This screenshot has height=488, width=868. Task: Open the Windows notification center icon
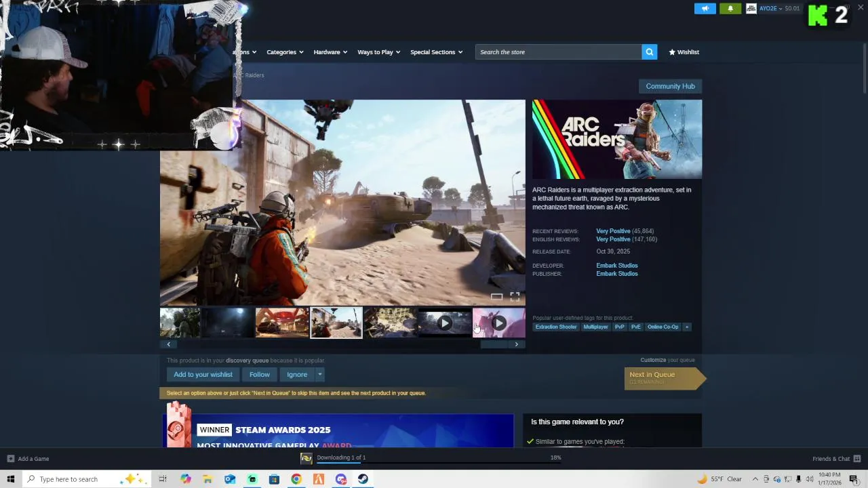click(854, 479)
